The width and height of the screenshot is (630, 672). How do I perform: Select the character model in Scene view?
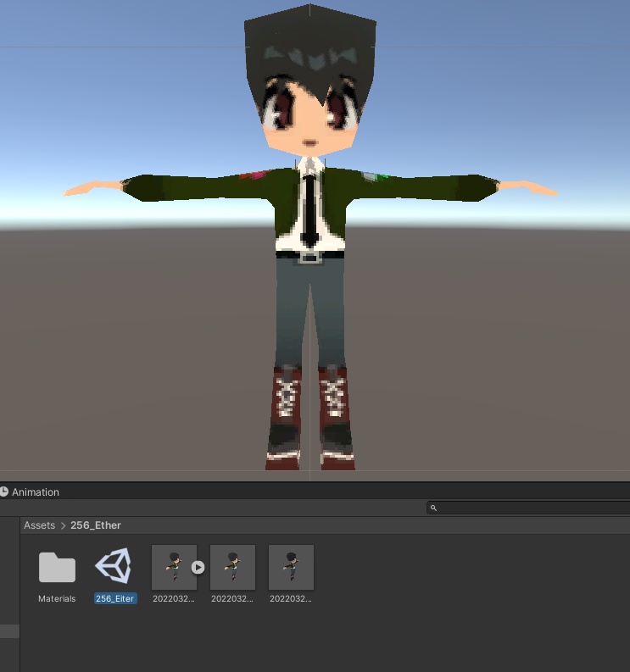[x=310, y=214]
